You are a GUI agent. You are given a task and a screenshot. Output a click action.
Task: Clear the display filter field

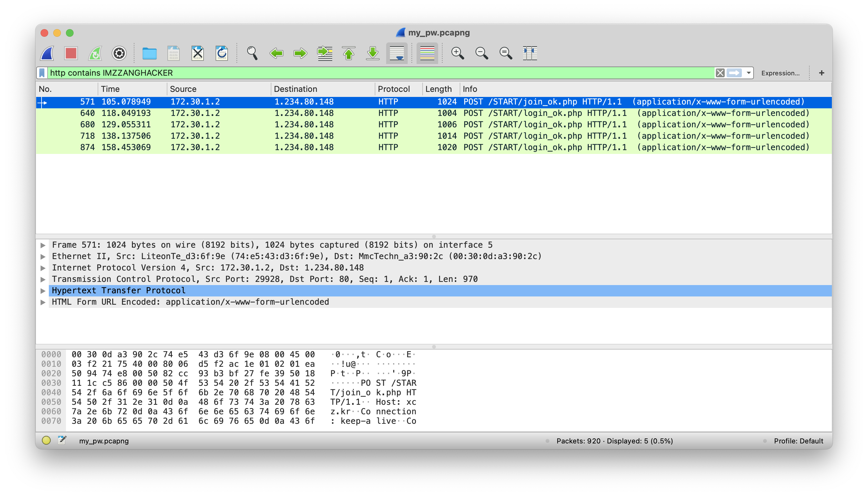(x=720, y=73)
